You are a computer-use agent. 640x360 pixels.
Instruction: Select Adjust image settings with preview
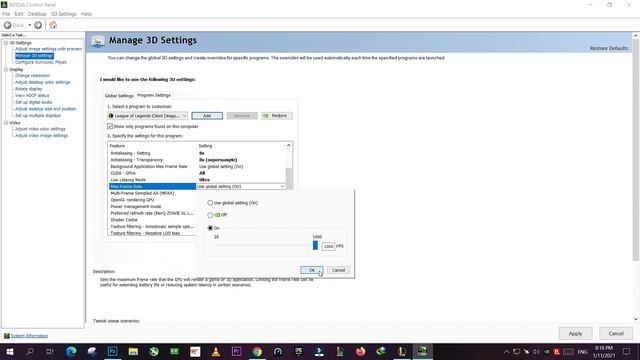click(48, 49)
